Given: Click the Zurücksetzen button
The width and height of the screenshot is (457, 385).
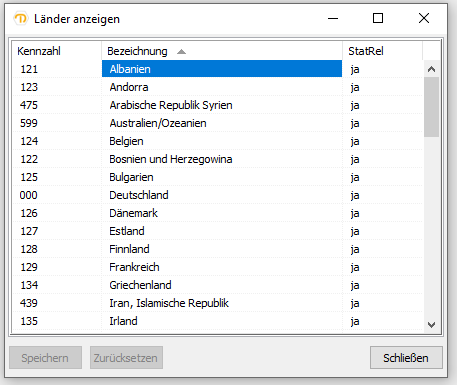Looking at the screenshot, I should tap(126, 358).
